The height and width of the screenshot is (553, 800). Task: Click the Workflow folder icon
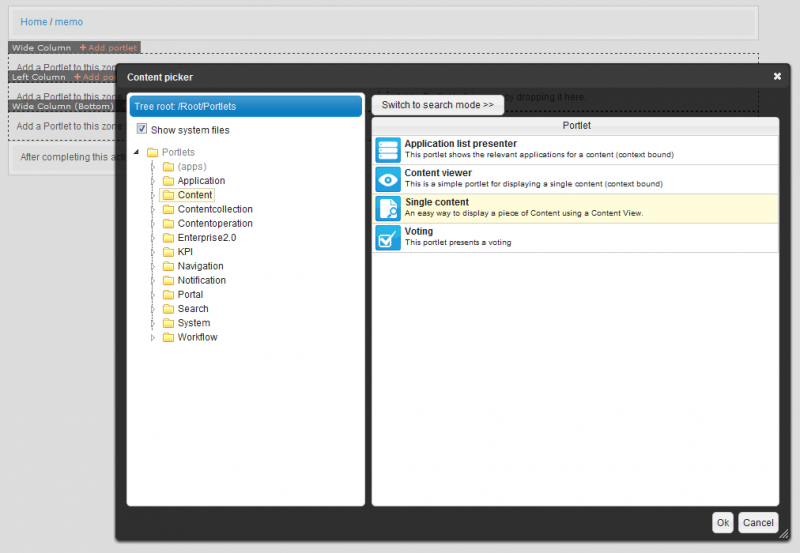168,338
